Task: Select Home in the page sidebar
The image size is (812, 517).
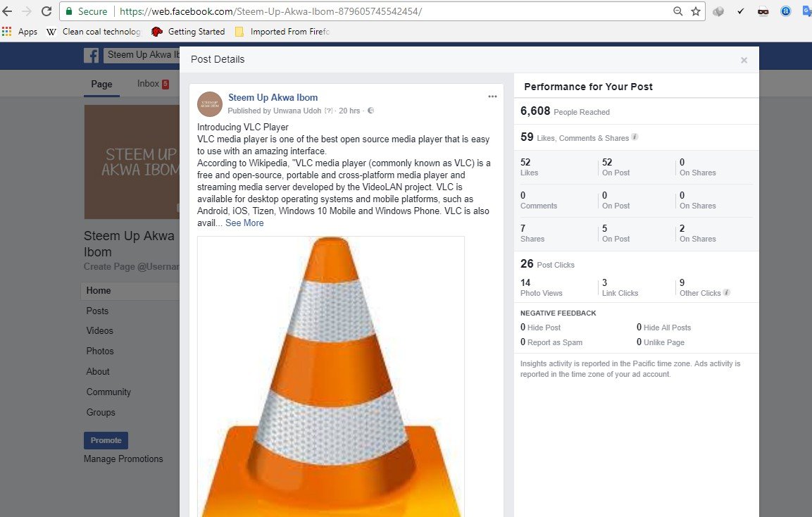Action: point(130,291)
